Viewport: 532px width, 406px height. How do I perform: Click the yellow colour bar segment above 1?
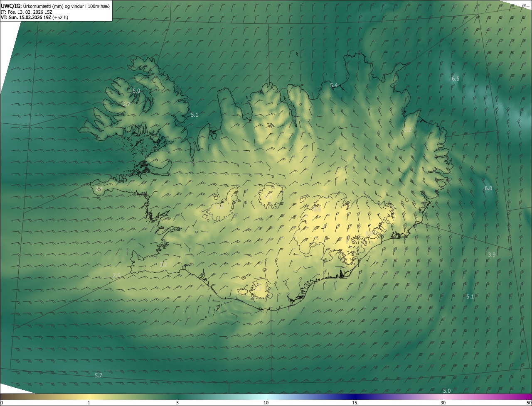(x=89, y=396)
